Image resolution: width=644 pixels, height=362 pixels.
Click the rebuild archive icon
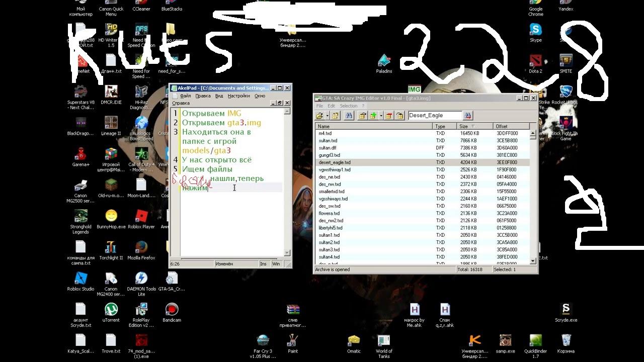pos(336,116)
